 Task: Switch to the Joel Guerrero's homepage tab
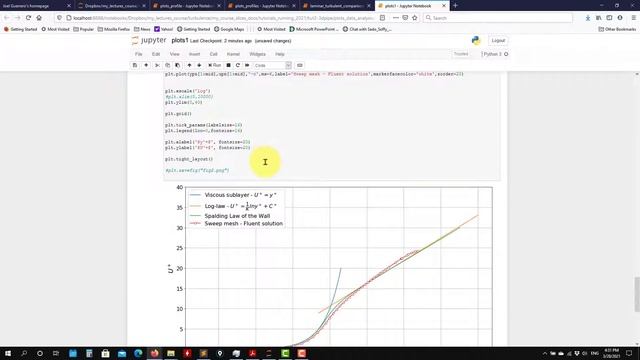(x=36, y=6)
